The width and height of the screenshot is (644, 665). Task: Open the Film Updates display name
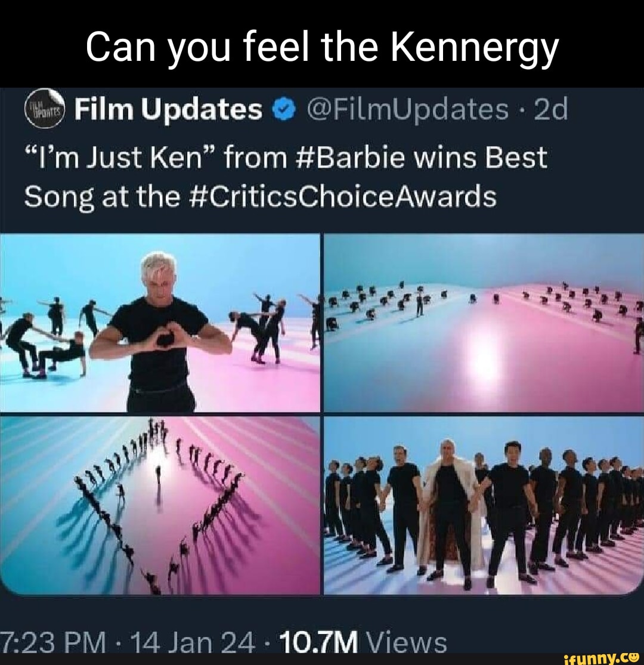click(x=168, y=109)
